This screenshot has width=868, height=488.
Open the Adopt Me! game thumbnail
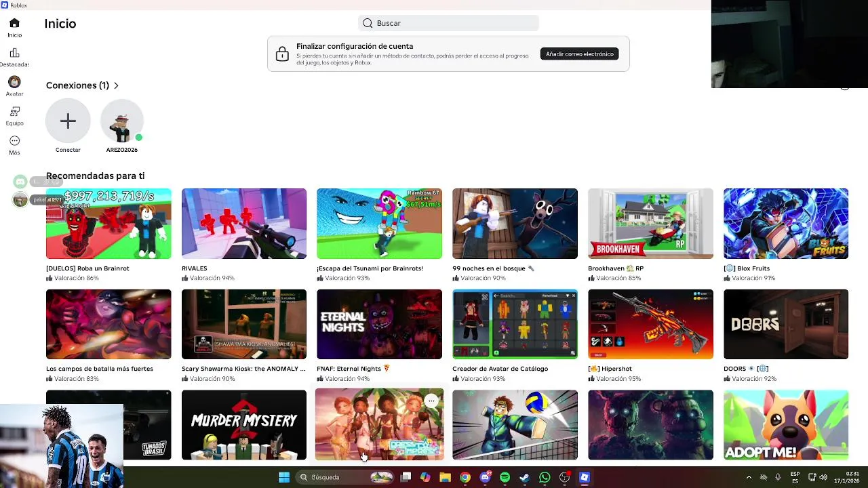[786, 425]
